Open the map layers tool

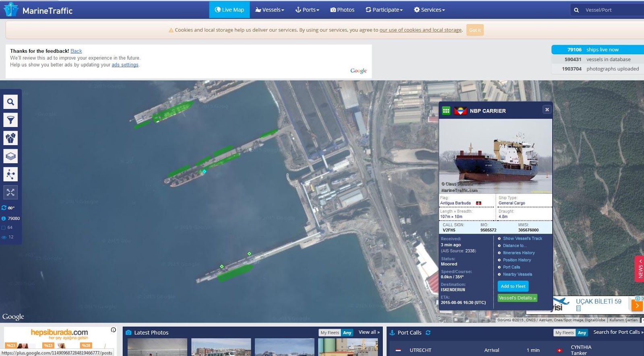point(10,156)
